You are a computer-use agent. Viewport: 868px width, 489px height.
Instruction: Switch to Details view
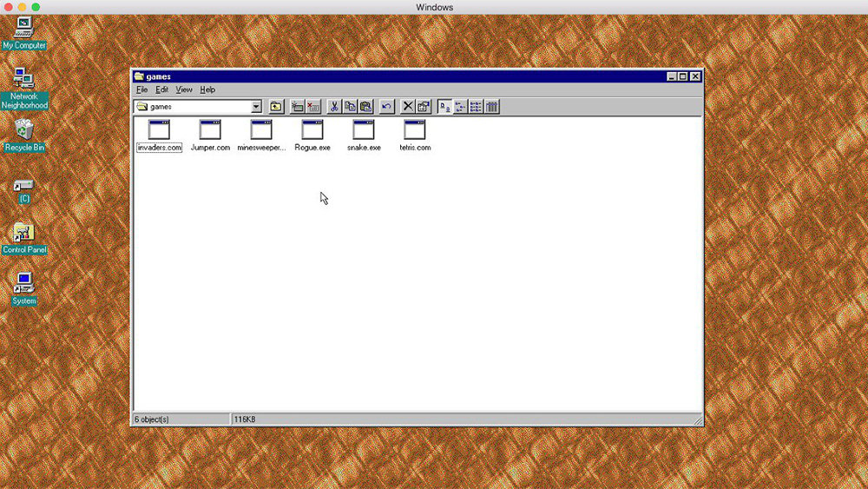click(x=492, y=106)
